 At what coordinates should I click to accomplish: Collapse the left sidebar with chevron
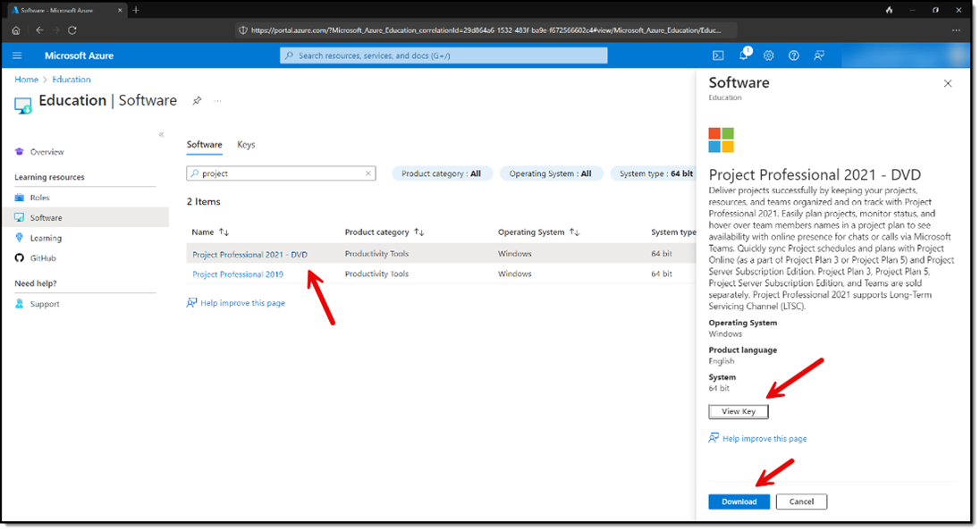[161, 134]
